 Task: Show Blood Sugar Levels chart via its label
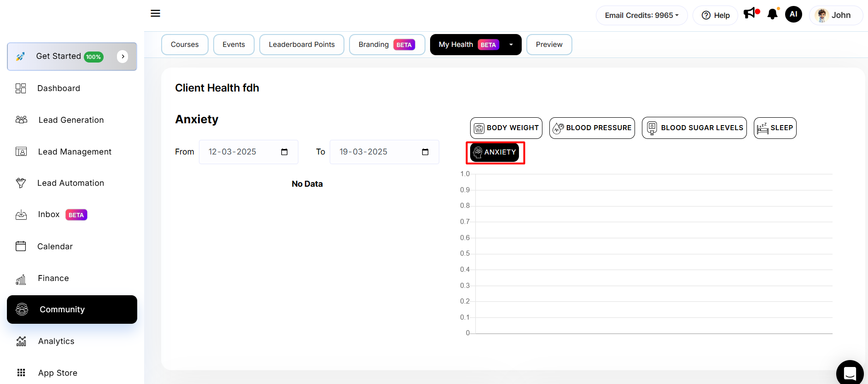point(702,128)
